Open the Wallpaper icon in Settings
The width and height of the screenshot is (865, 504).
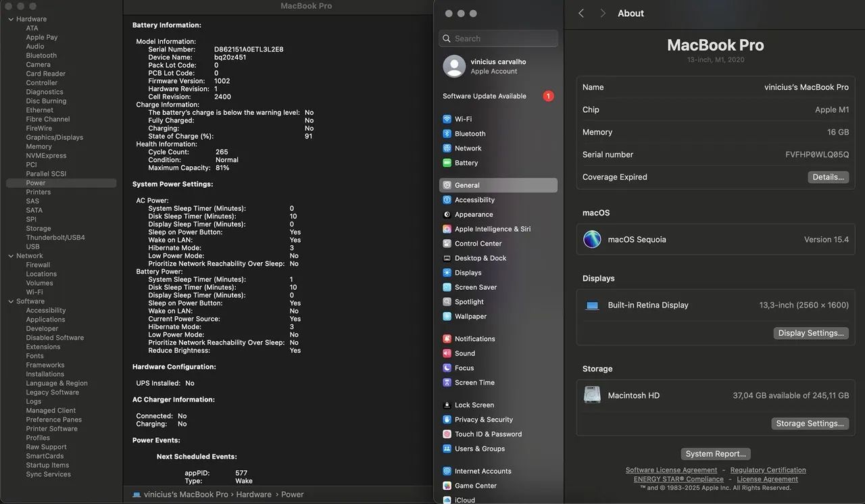click(447, 316)
